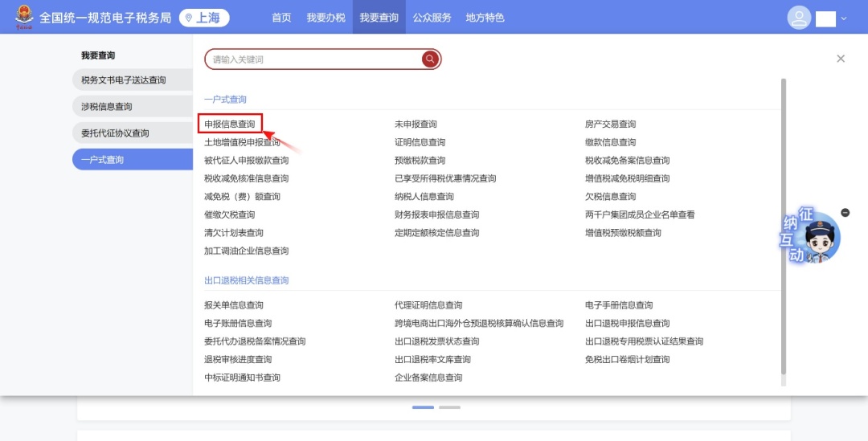Focus the keyword search input field
The width and height of the screenshot is (868, 441).
pyautogui.click(x=313, y=59)
